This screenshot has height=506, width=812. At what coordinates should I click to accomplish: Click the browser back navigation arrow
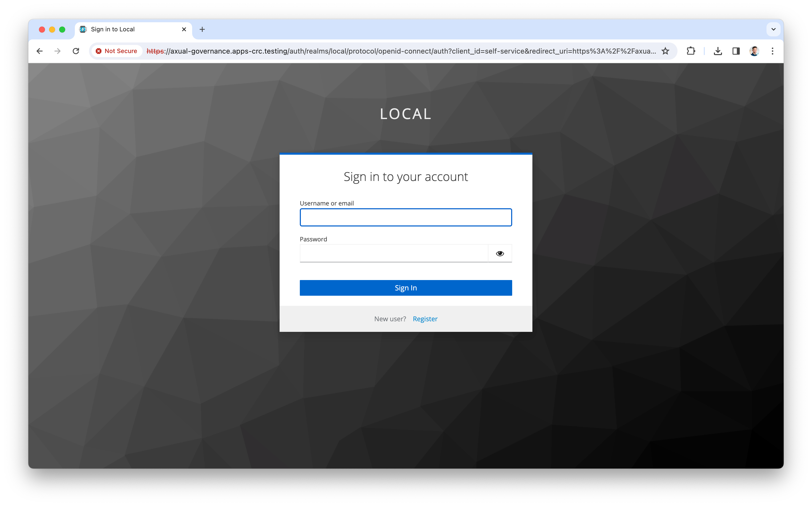(40, 51)
